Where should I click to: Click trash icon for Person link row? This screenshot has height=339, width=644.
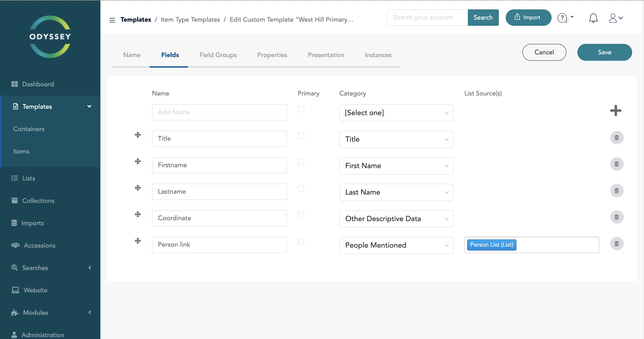click(x=616, y=244)
